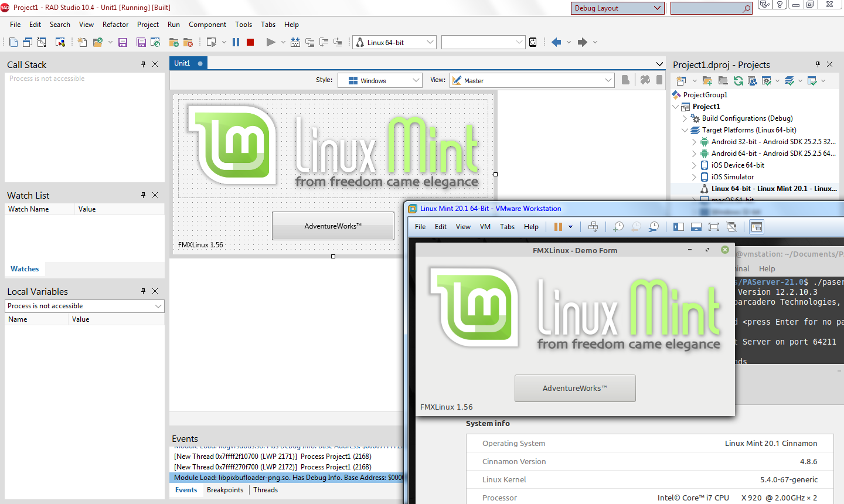Click VMware thumbnail bar icon

click(696, 227)
